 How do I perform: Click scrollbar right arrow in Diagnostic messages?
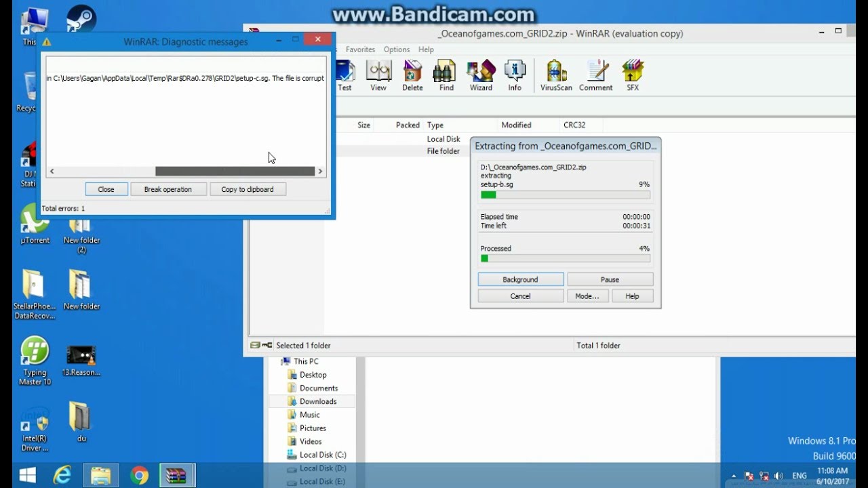click(x=320, y=171)
